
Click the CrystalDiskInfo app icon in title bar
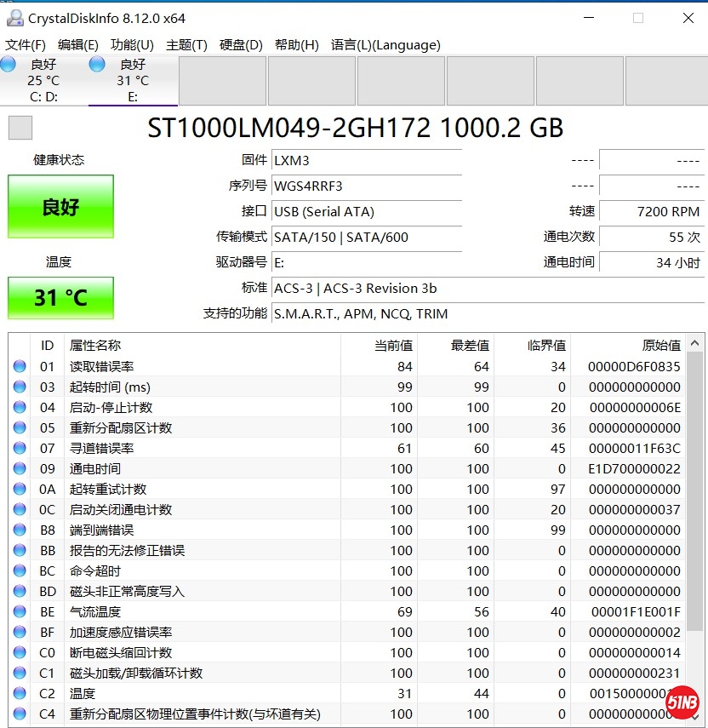pyautogui.click(x=14, y=18)
